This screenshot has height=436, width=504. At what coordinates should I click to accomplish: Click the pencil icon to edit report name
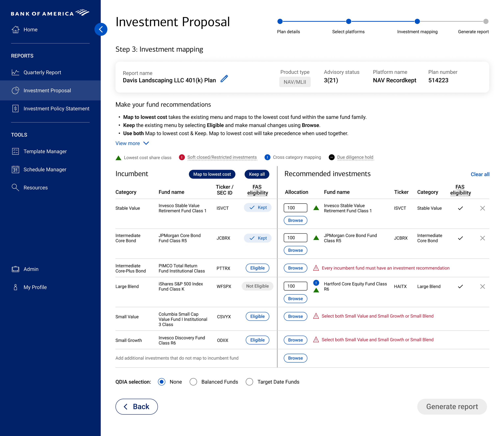[224, 79]
